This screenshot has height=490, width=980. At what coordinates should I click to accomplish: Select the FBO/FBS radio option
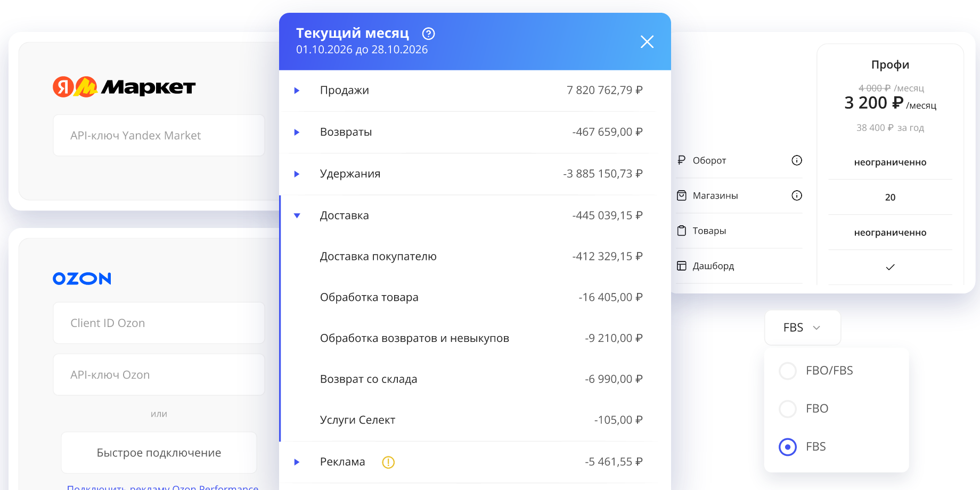pos(788,371)
